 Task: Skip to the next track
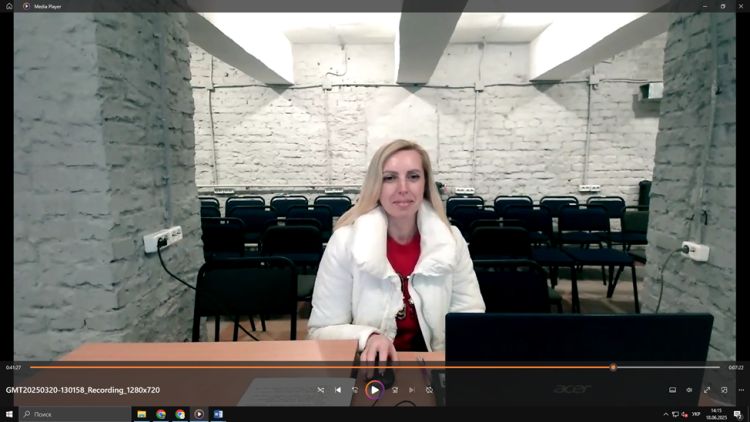pos(411,390)
